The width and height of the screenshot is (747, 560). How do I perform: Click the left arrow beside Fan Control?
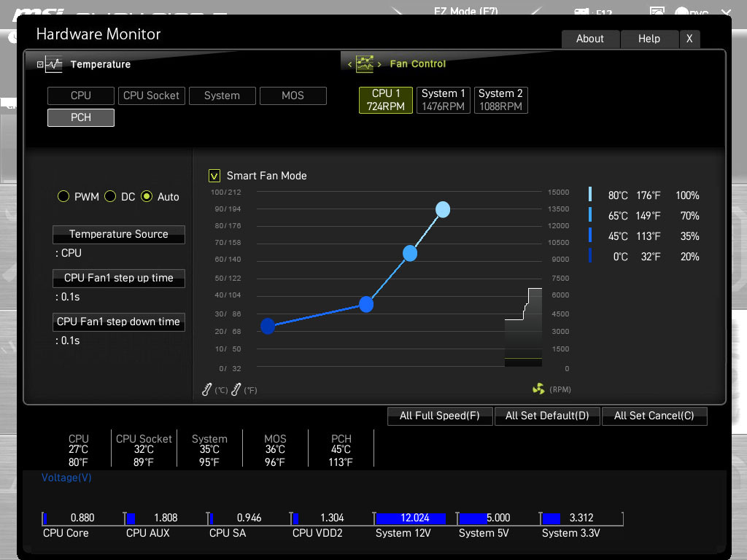point(349,64)
